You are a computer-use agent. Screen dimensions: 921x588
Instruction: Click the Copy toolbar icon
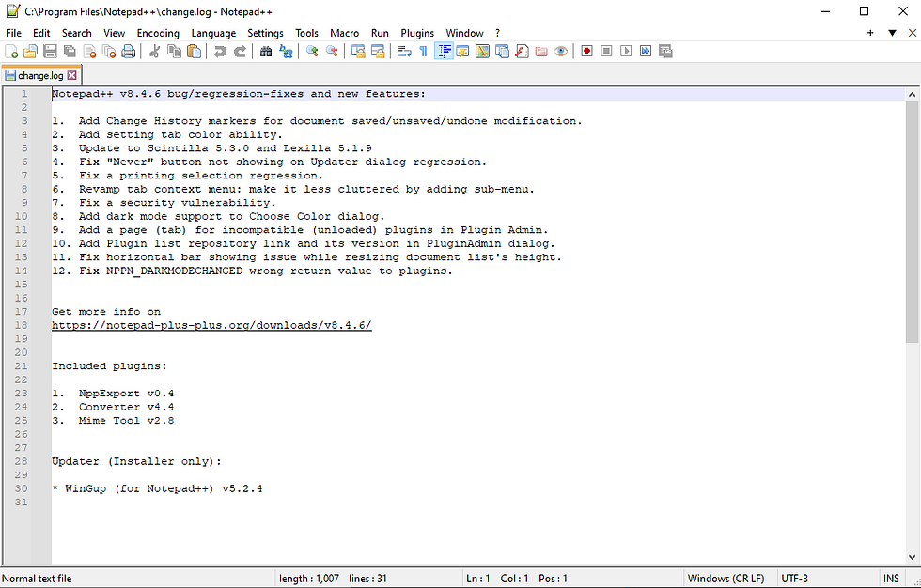click(x=175, y=52)
